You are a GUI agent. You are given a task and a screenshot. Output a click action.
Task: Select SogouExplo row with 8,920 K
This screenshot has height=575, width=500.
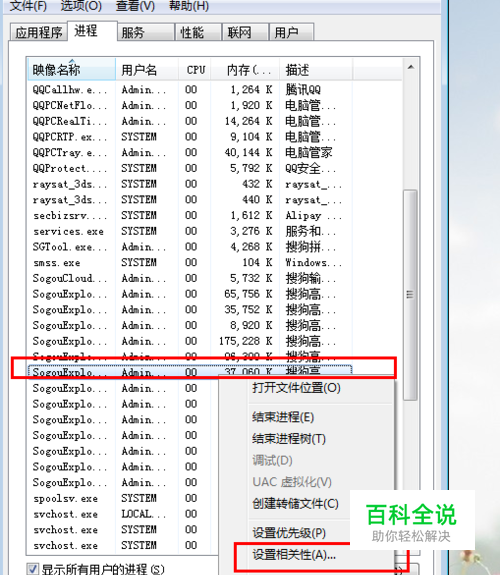[190, 326]
